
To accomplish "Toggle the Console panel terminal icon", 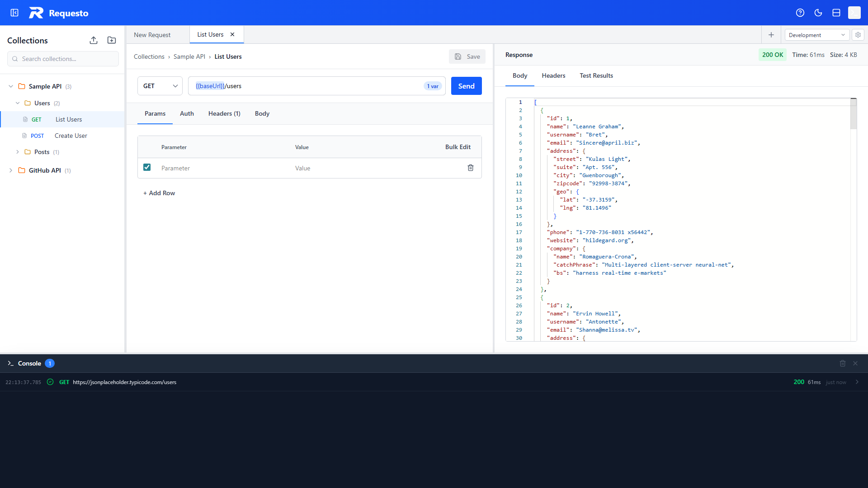I will click(x=10, y=363).
